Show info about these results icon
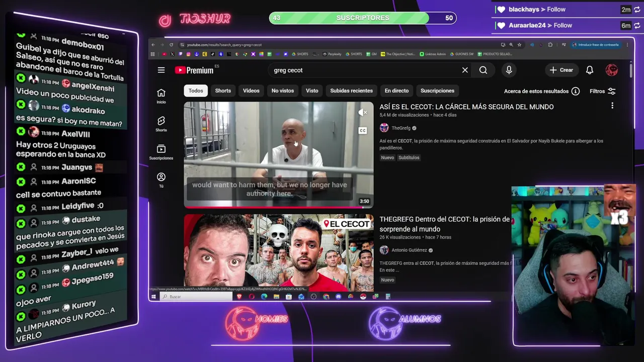Image resolution: width=644 pixels, height=362 pixels. tap(576, 91)
